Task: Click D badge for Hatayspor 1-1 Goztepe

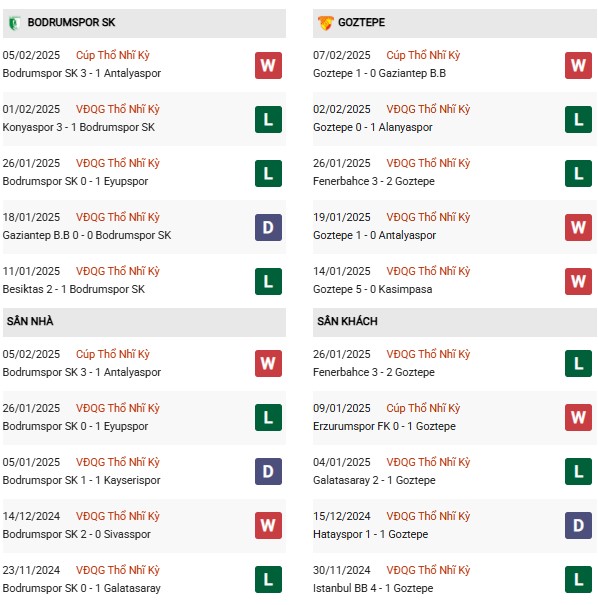Action: pyautogui.click(x=578, y=525)
